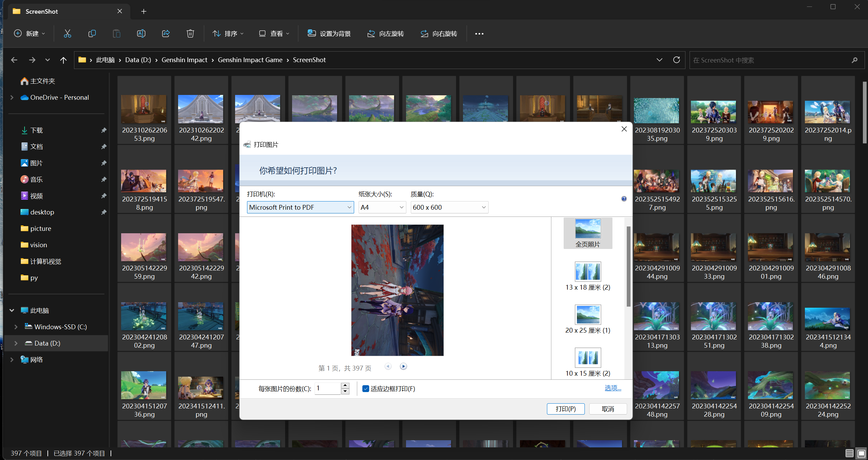The height and width of the screenshot is (460, 868).
Task: Open the '查看' view menu in toolbar
Action: [x=276, y=34]
